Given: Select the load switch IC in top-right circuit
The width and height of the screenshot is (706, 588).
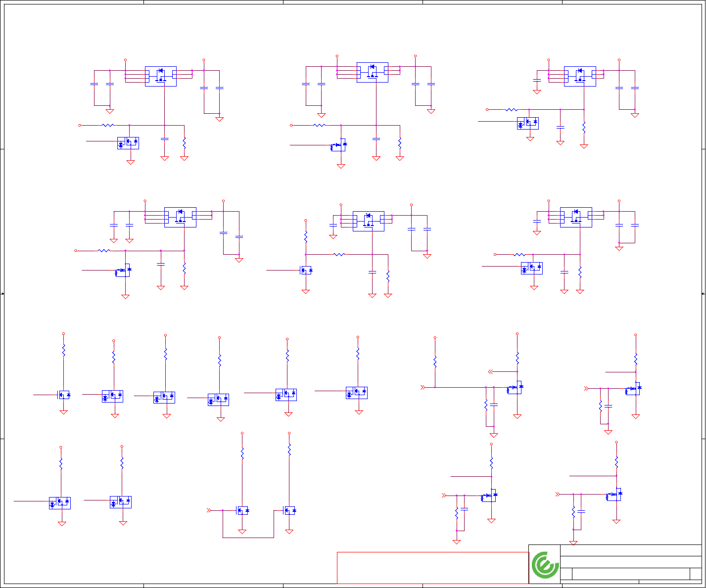Looking at the screenshot, I should (x=580, y=76).
